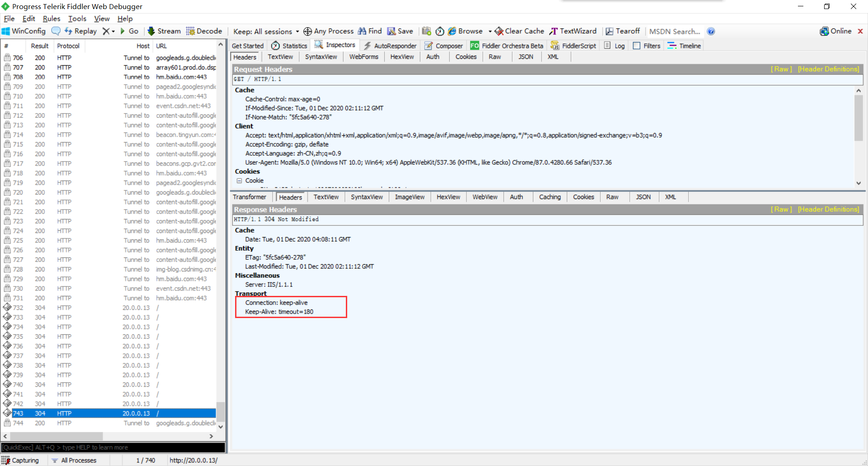Open the Remove sessions dropdown arrow
The height and width of the screenshot is (466, 868).
tap(113, 32)
